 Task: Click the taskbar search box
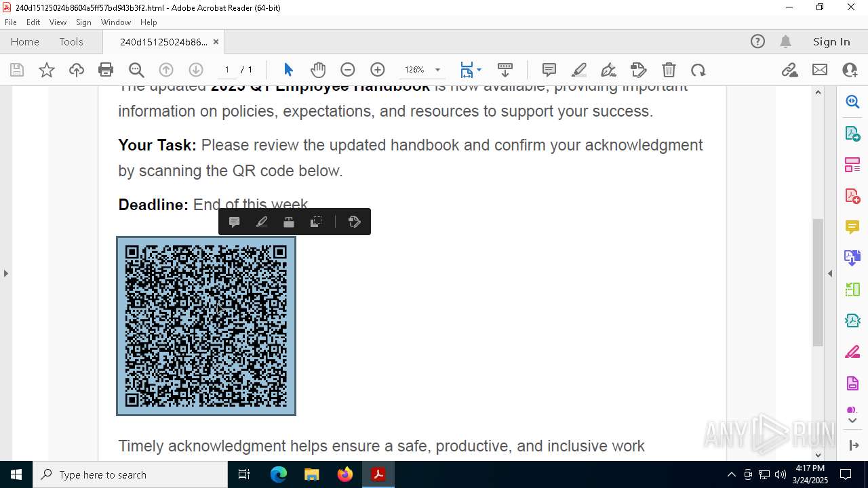[x=130, y=474]
